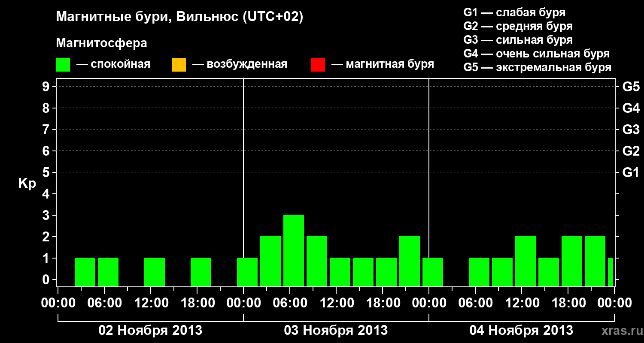Select the line G5 — экстремальная буря
The image size is (644, 343).
click(538, 67)
